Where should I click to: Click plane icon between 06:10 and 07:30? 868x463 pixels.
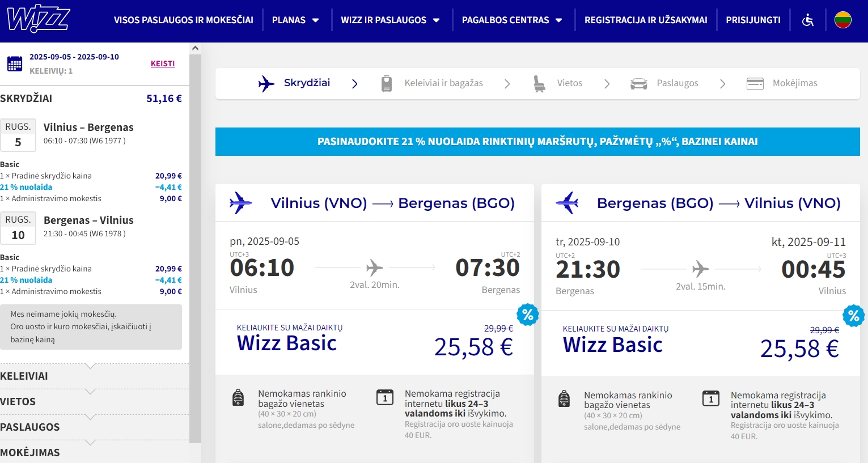(x=375, y=267)
